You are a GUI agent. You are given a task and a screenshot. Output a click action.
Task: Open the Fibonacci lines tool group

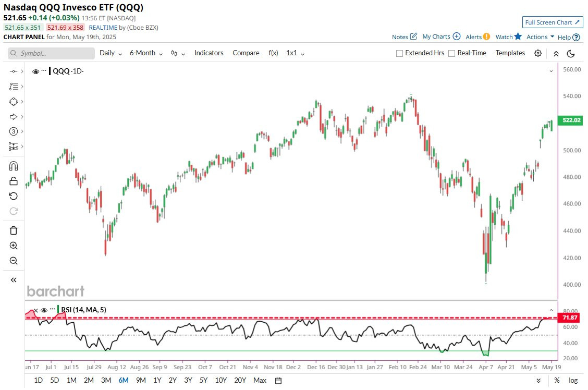(14, 87)
